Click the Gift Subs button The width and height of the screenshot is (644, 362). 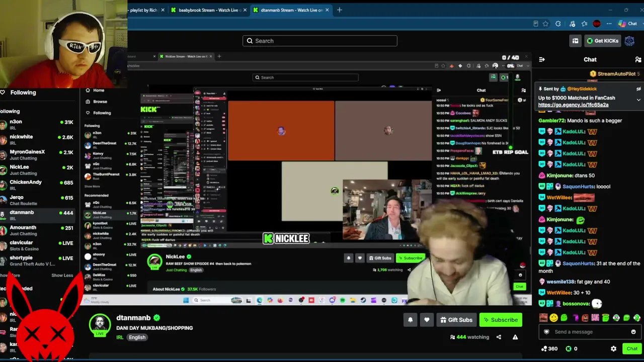pos(456,320)
